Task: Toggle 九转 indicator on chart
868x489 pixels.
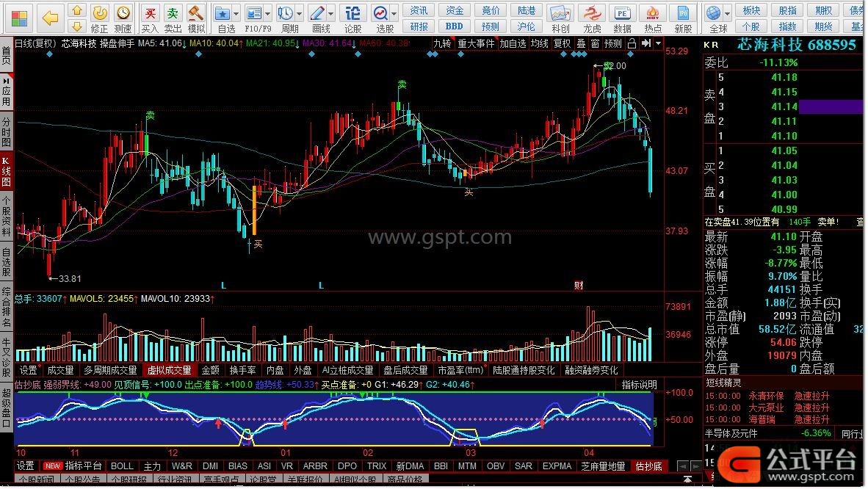Action: pyautogui.click(x=442, y=43)
